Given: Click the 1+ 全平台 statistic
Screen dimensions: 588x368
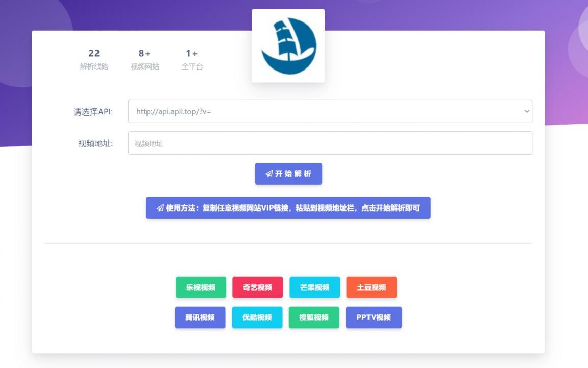Looking at the screenshot, I should pos(192,59).
